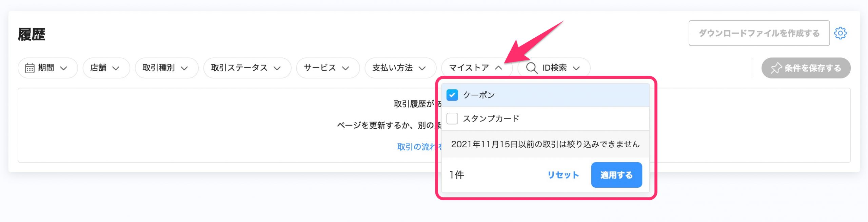Click the chevron on the 店舗 filter
The height and width of the screenshot is (222, 868).
[x=116, y=68]
